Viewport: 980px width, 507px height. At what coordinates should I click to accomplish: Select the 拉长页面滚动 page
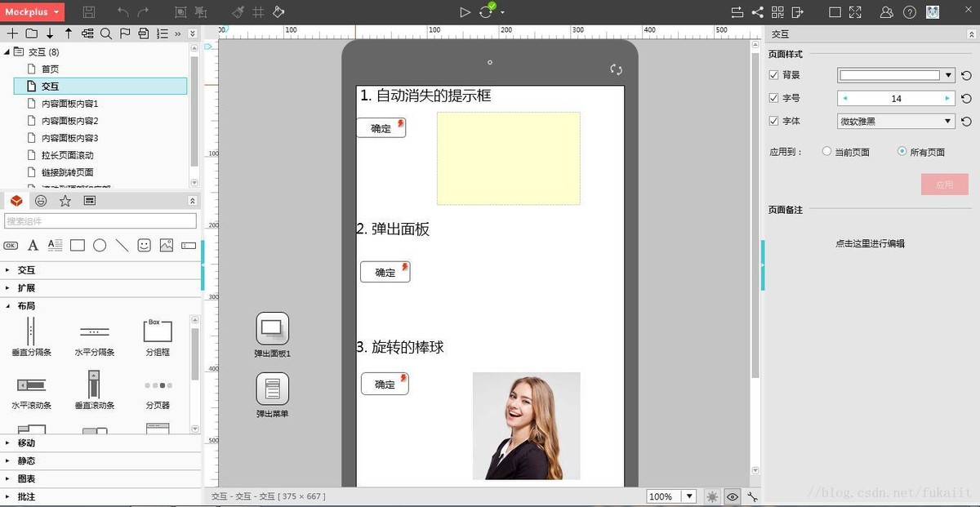67,155
